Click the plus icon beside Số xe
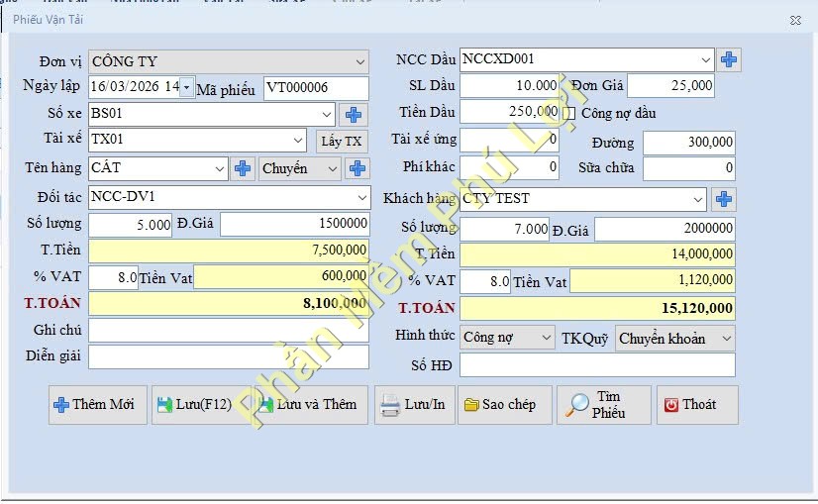This screenshot has height=504, width=818. [x=354, y=114]
